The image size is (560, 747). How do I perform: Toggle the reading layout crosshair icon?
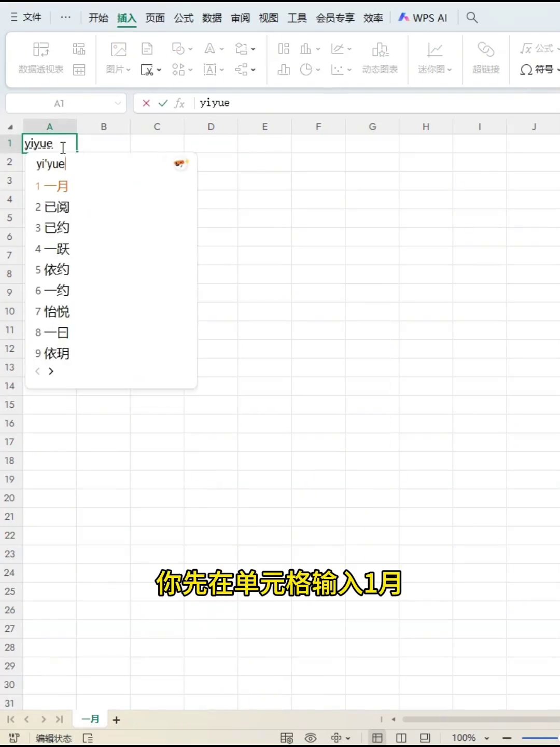click(x=337, y=738)
